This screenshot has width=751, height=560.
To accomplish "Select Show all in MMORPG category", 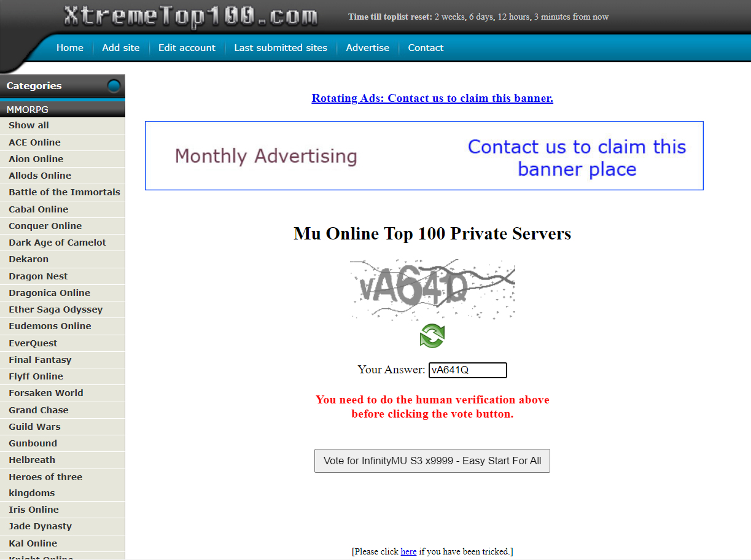I will (x=29, y=125).
